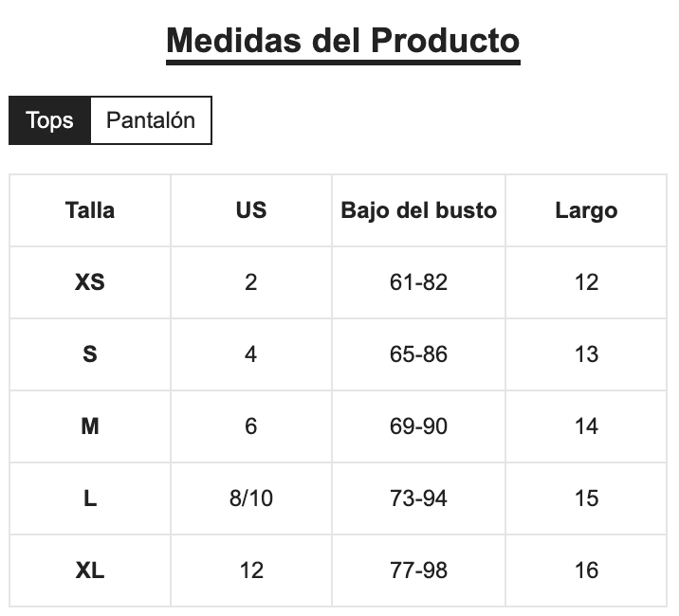Switch to the Pantalón tab
The width and height of the screenshot is (679, 616).
tap(151, 120)
